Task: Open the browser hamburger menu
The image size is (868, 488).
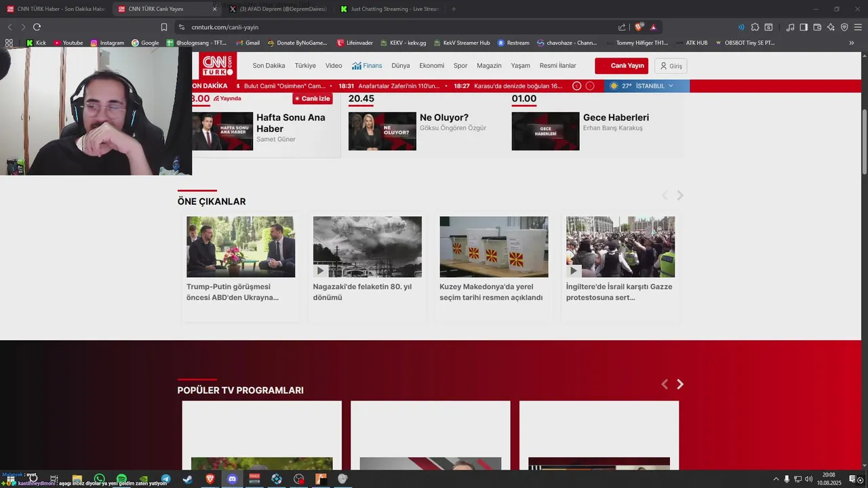Action: 858,27
